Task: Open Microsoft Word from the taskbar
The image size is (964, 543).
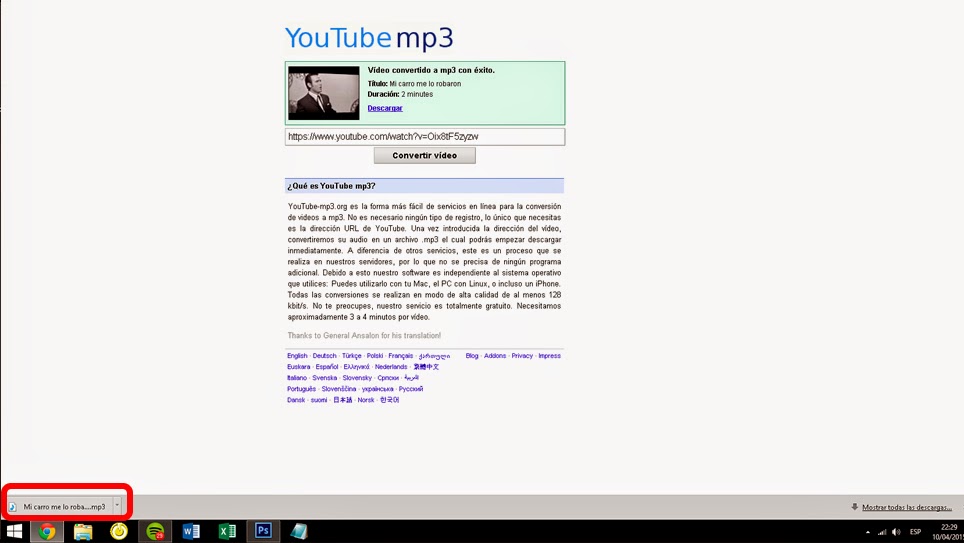Action: point(191,531)
